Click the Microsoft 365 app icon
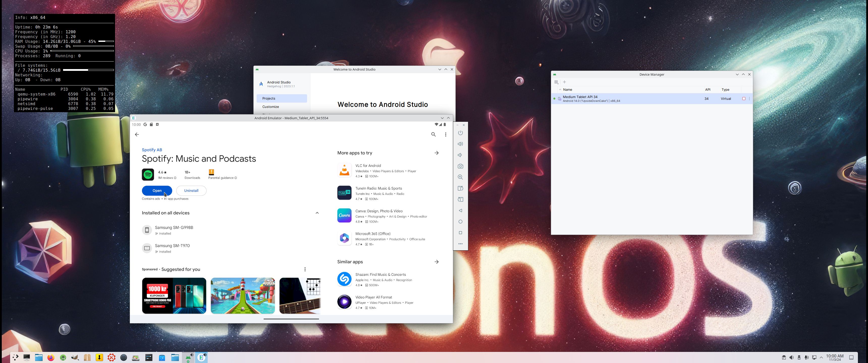Screen dimensions: 868x363 pyautogui.click(x=344, y=238)
